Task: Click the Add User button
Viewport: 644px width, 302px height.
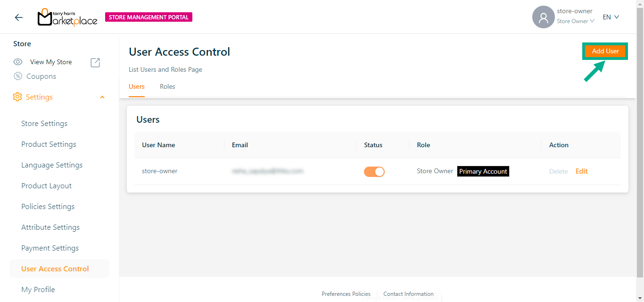Action: click(x=605, y=51)
